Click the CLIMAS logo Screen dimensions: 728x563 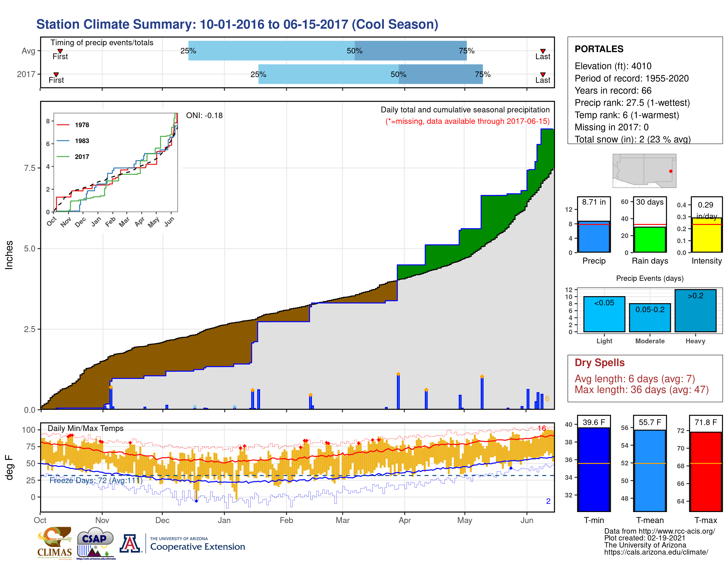click(54, 543)
